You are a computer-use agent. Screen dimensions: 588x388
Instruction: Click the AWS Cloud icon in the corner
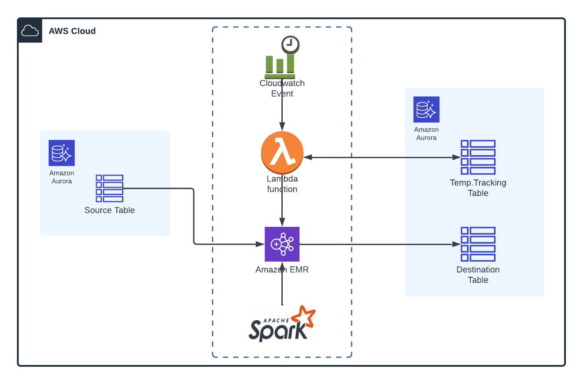tap(30, 31)
